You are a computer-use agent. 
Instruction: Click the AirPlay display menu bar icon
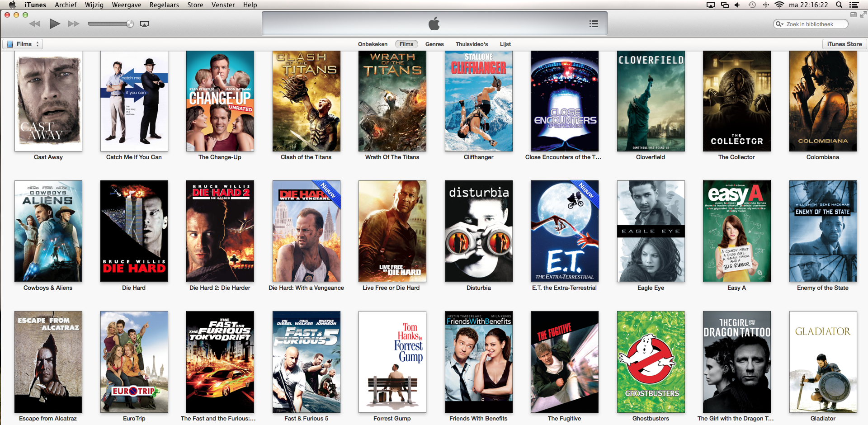(711, 5)
